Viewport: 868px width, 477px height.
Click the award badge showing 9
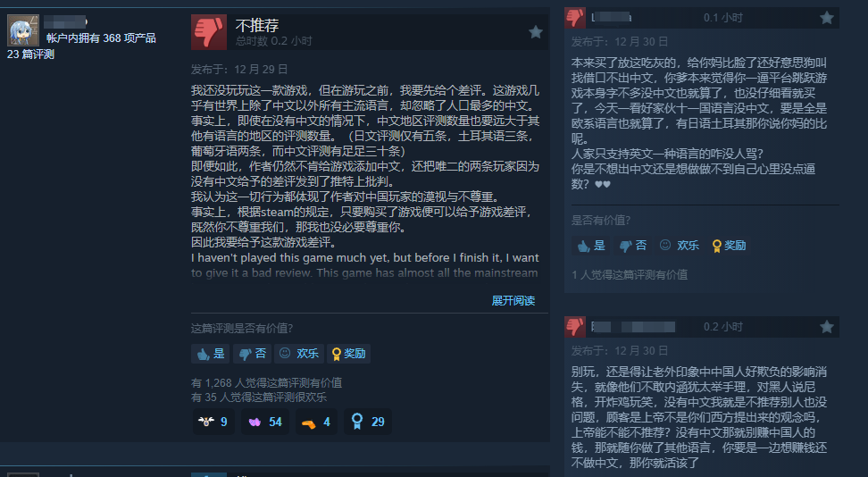coord(213,422)
